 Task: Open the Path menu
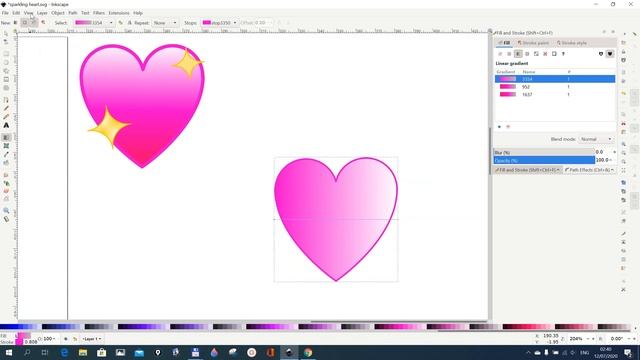coord(73,13)
